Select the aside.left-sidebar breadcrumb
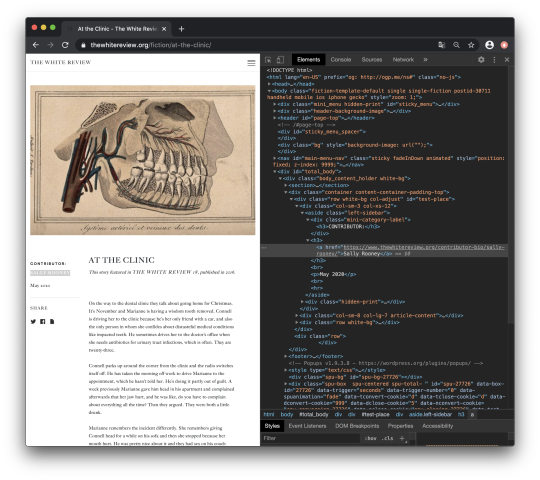This screenshot has height=480, width=540. (x=430, y=415)
